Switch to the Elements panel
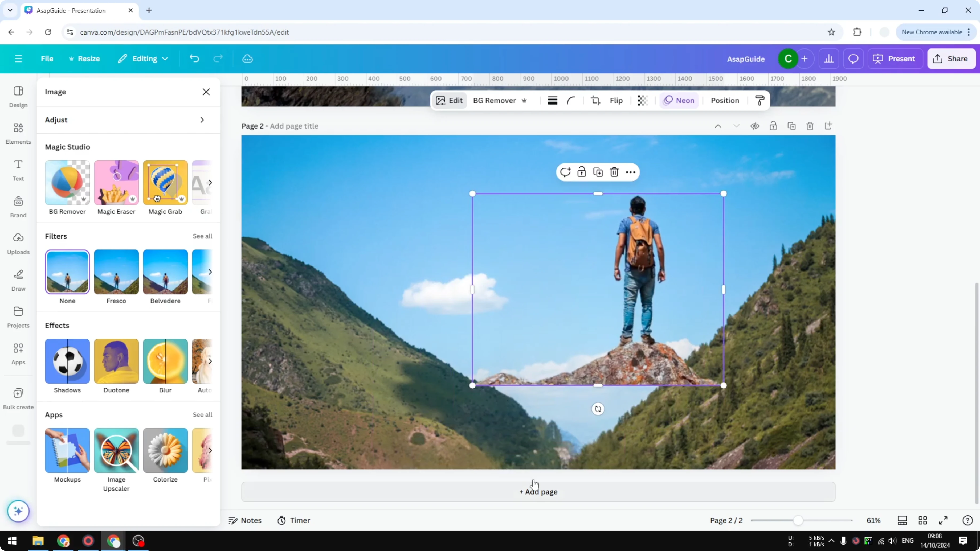980x551 pixels. (x=18, y=133)
